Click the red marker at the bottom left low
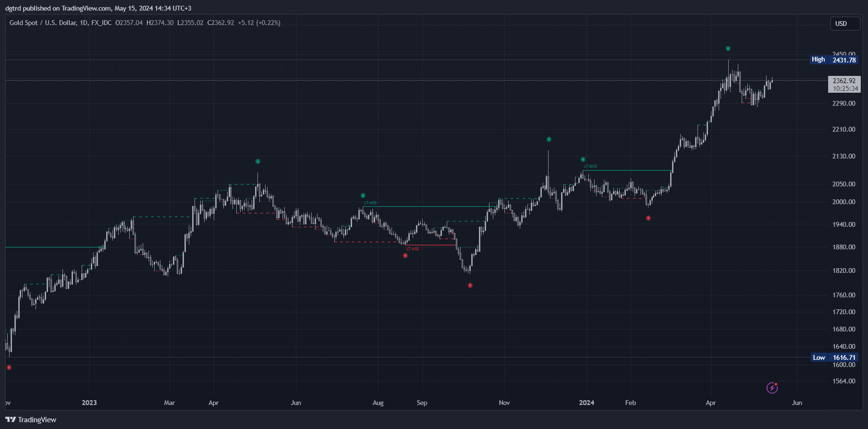 pos(9,368)
